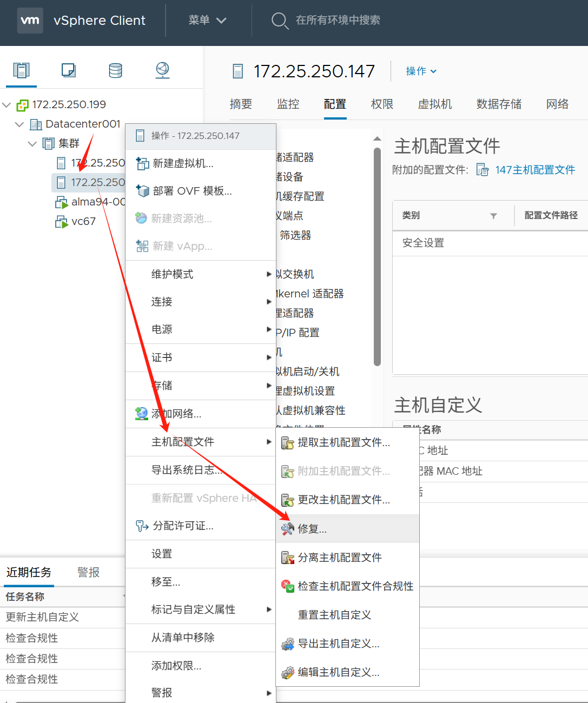Select 重置主机自定义 submenu entry
Image resolution: width=588 pixels, height=703 pixels.
coord(347,615)
